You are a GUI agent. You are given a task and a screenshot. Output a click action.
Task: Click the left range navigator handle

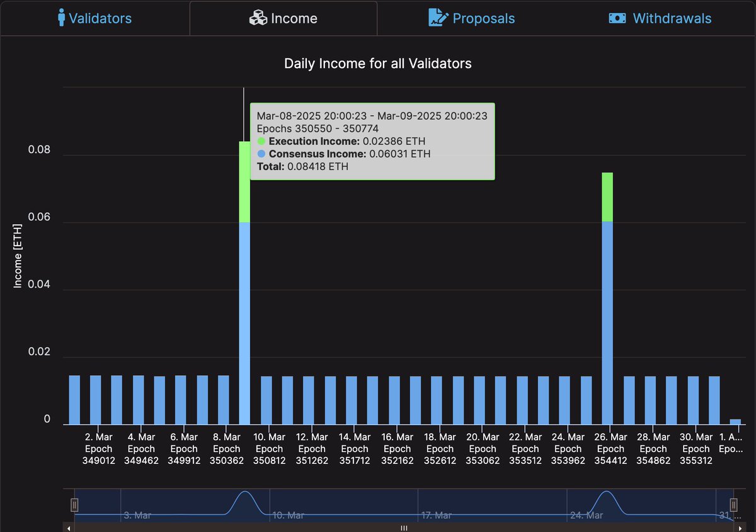pos(74,504)
